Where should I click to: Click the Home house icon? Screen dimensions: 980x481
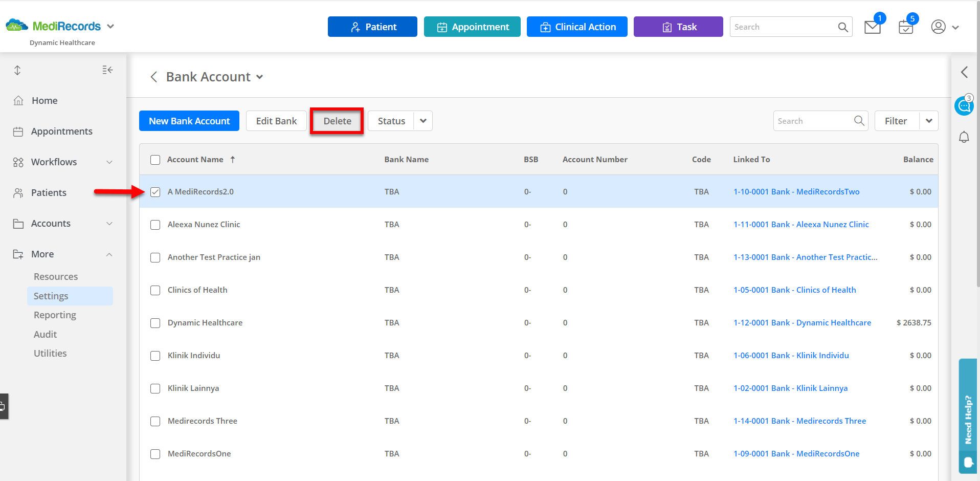pyautogui.click(x=18, y=101)
